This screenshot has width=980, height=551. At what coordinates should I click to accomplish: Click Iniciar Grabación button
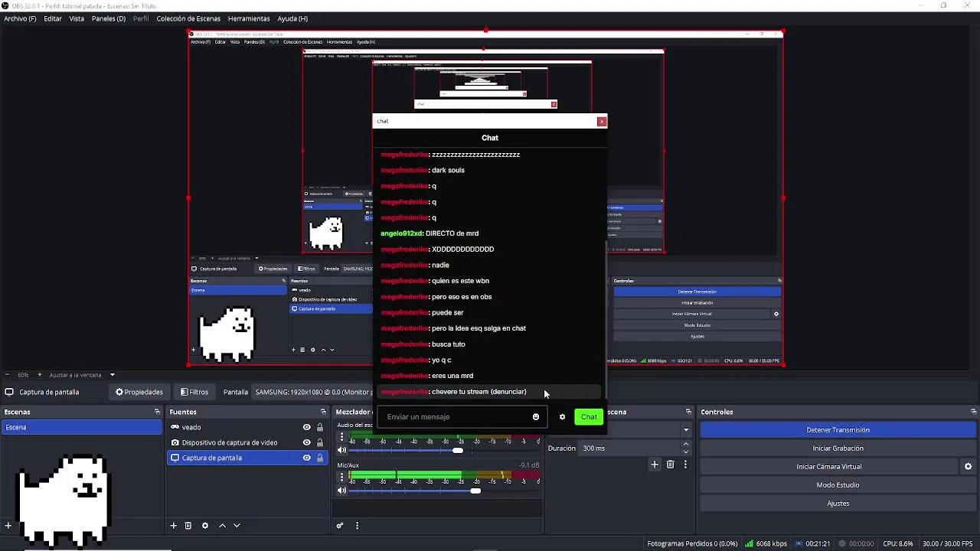pyautogui.click(x=838, y=448)
